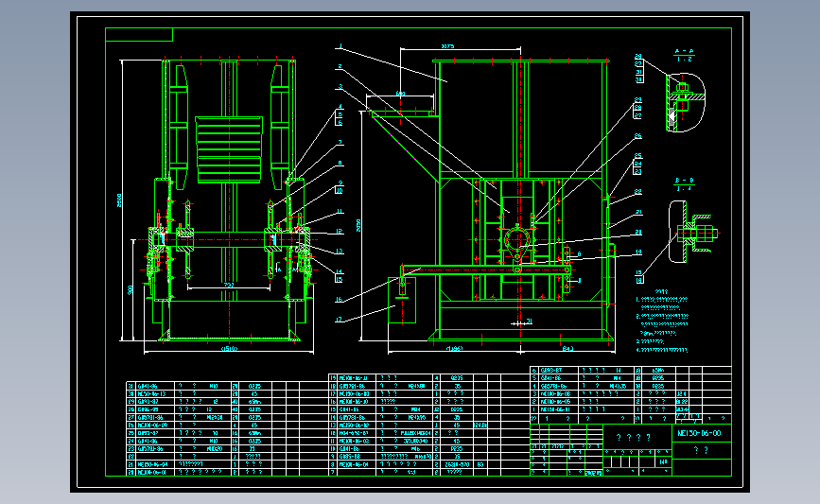Select the NE150-06-00 drawing number text
820x504 pixels.
coord(699,433)
